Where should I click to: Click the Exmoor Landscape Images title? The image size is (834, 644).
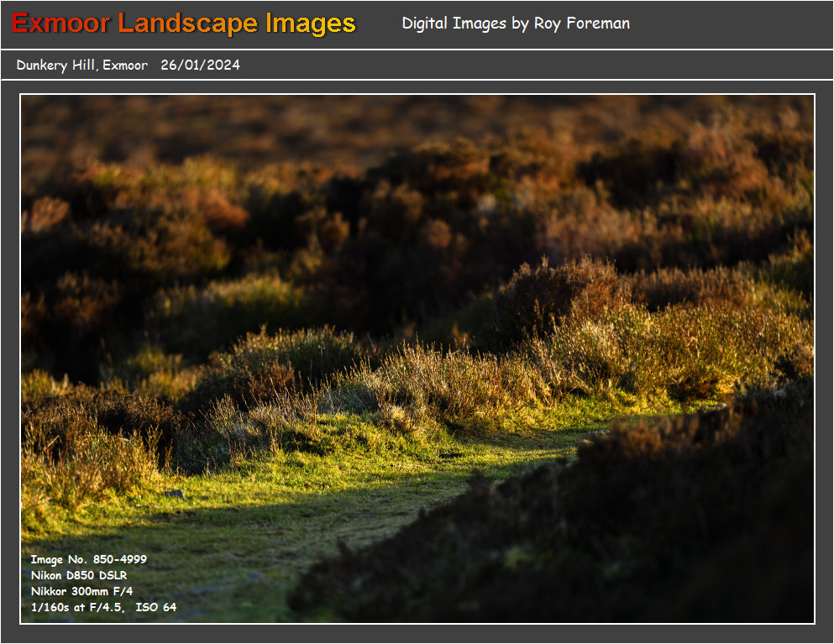[183, 24]
